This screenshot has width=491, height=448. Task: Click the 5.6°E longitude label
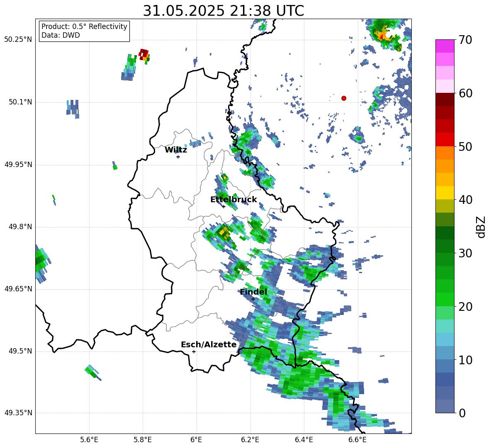[x=89, y=440]
